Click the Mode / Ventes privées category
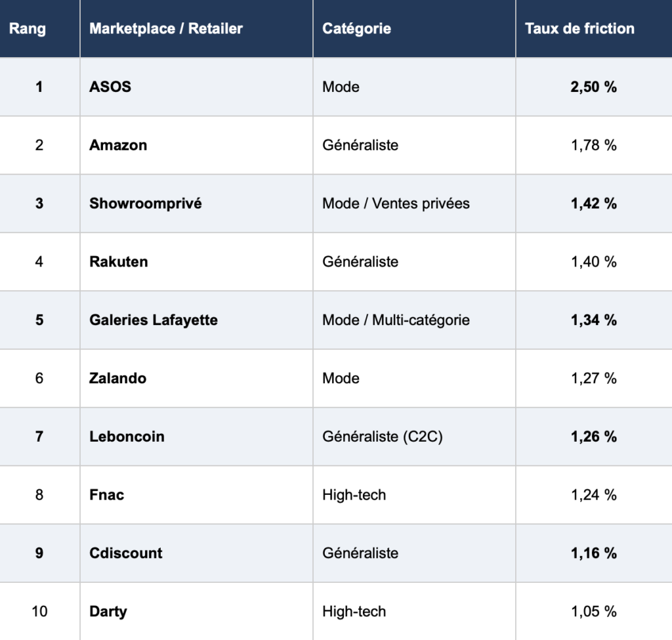Viewport: 672px width, 640px height. point(396,203)
